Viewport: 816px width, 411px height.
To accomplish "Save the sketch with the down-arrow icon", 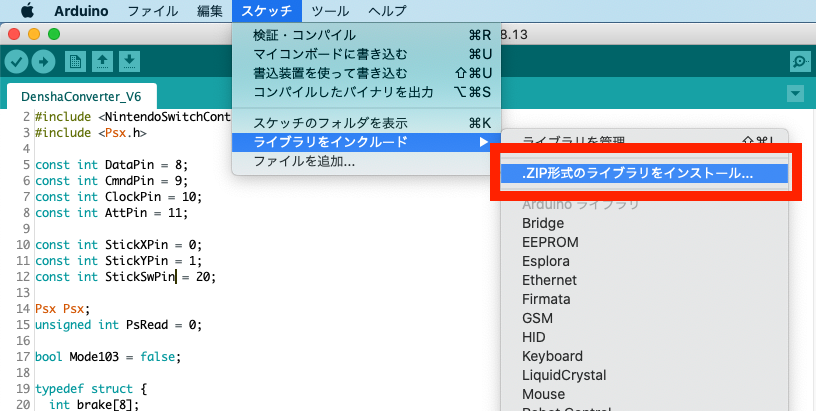I will [130, 62].
